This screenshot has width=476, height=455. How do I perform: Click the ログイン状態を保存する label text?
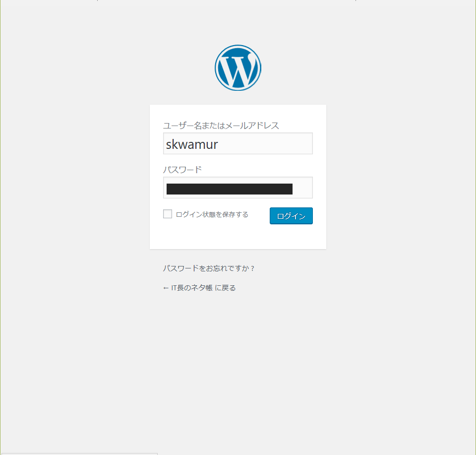point(212,214)
